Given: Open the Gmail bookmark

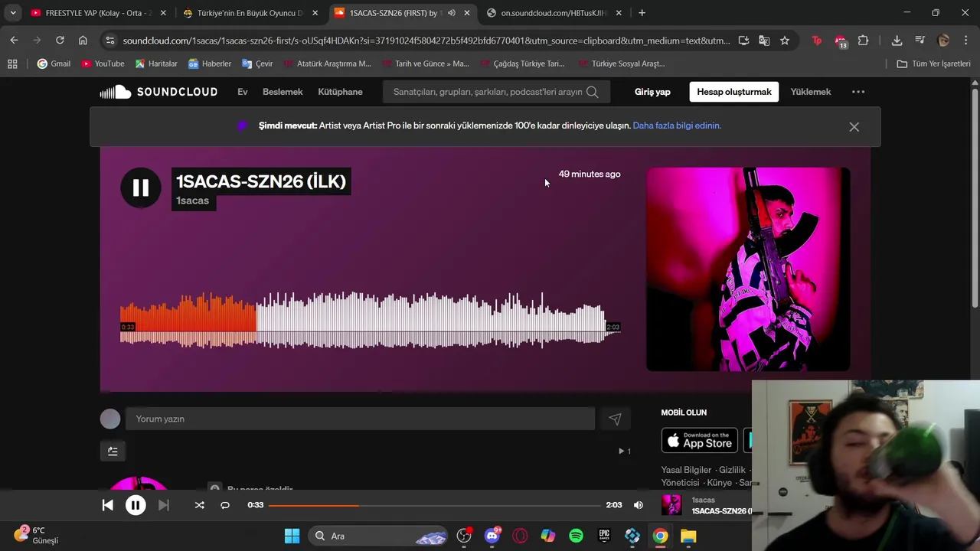Looking at the screenshot, I should tap(54, 64).
